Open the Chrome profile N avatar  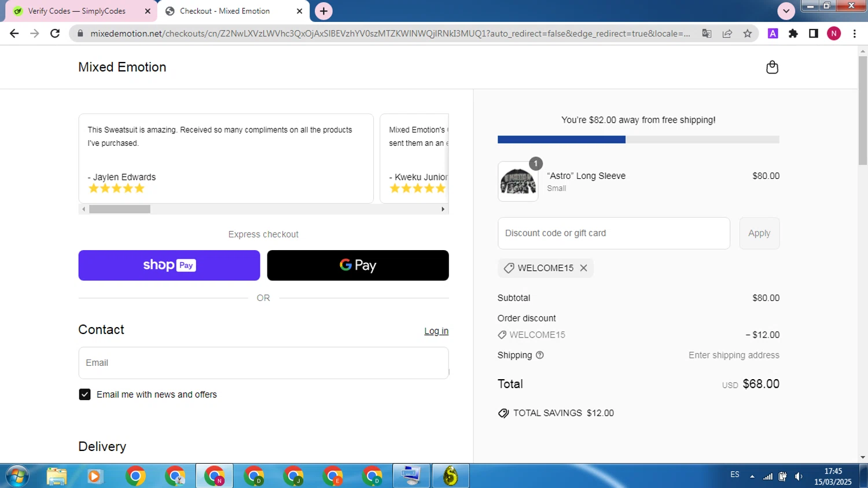point(834,34)
